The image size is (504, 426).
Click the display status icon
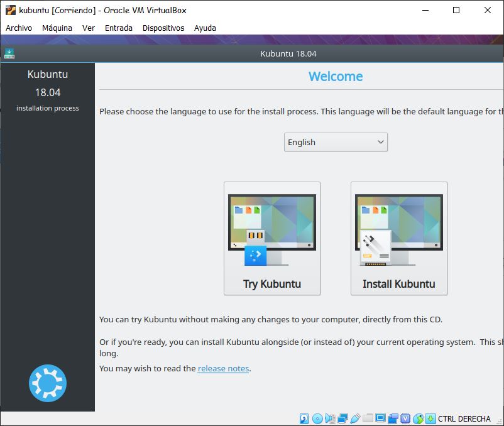point(380,418)
